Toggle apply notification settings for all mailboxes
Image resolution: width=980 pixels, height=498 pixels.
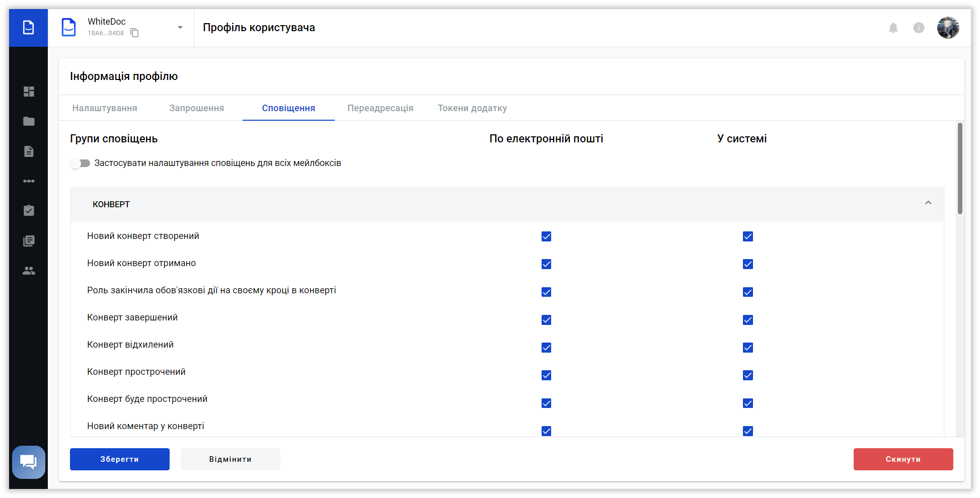pos(81,163)
